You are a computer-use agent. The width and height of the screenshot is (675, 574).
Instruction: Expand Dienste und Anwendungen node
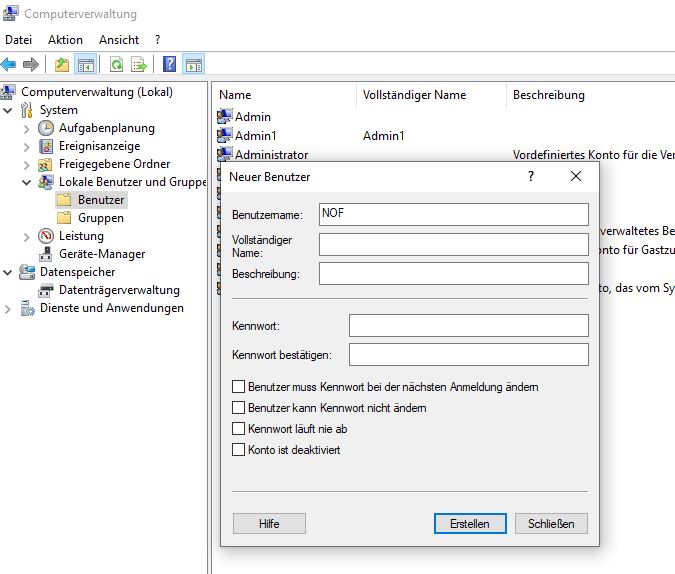[x=8, y=309]
